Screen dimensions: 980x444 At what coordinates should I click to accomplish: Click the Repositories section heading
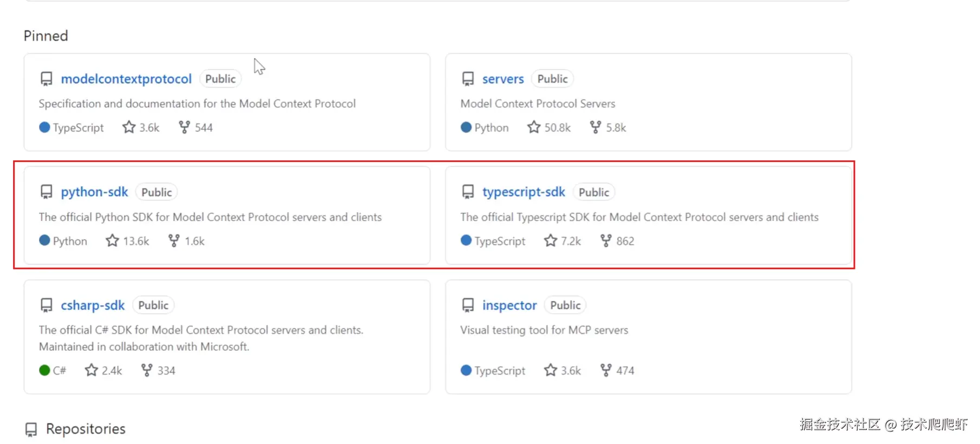pos(86,429)
